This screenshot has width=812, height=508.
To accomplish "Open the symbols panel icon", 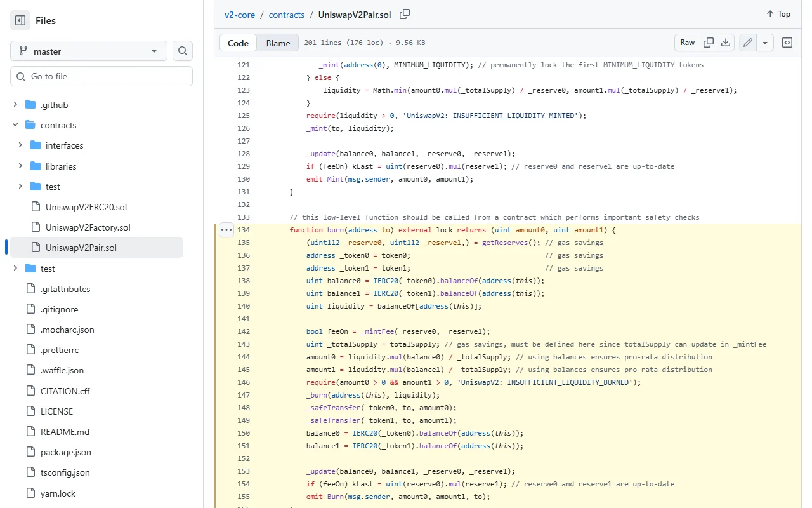I will click(787, 43).
